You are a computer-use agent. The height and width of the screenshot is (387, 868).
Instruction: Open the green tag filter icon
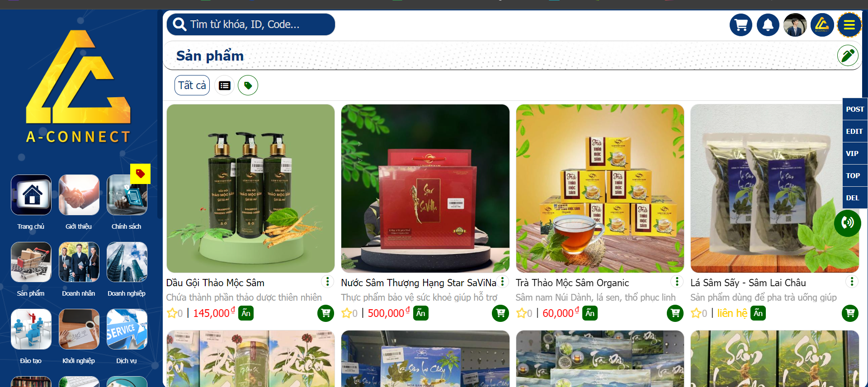click(248, 85)
